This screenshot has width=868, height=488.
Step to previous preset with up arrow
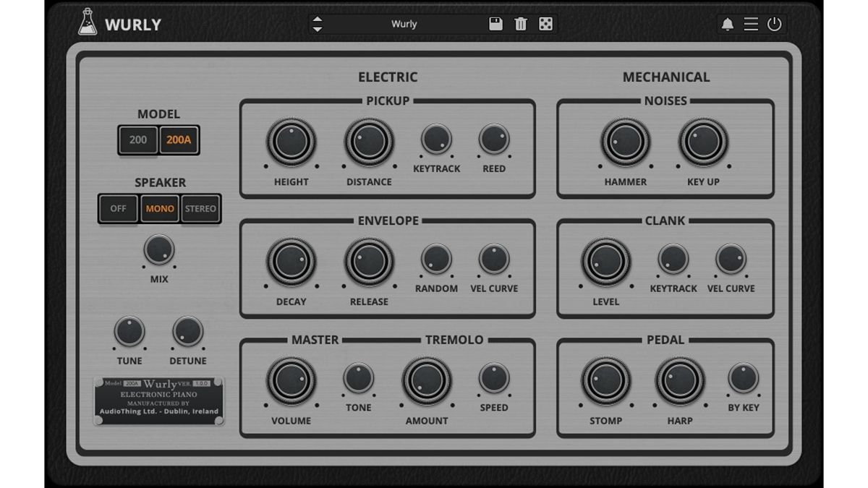[x=317, y=19]
